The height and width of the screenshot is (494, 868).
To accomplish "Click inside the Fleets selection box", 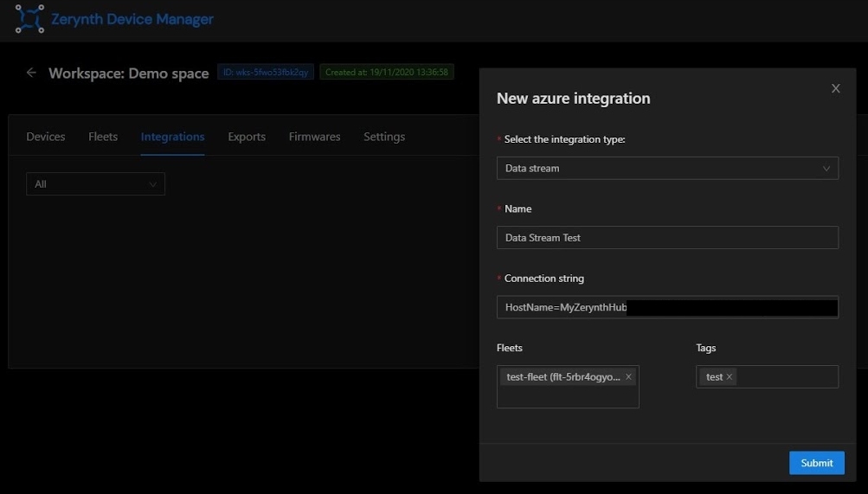I will (x=568, y=387).
